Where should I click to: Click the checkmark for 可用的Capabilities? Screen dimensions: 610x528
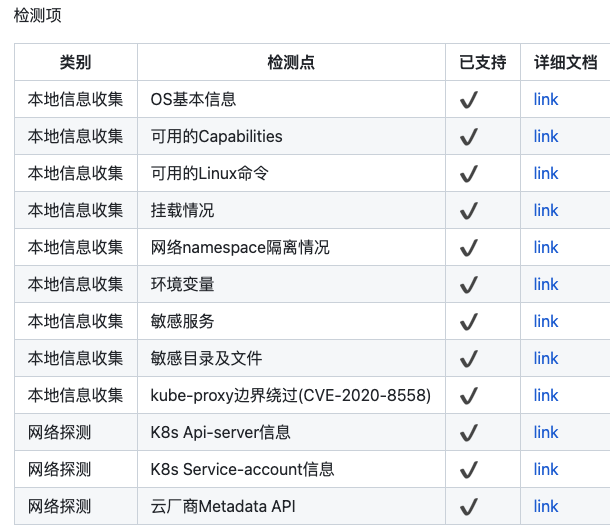click(468, 137)
